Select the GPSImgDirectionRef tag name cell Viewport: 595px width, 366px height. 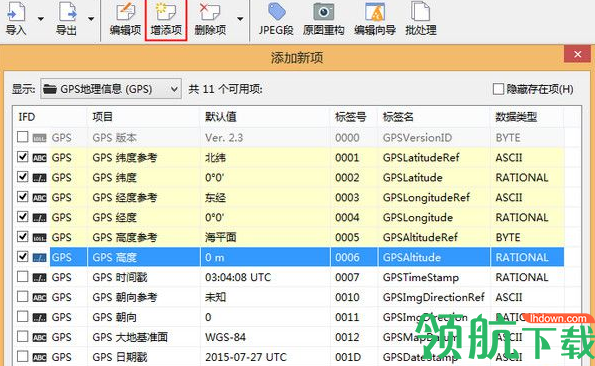pos(434,297)
